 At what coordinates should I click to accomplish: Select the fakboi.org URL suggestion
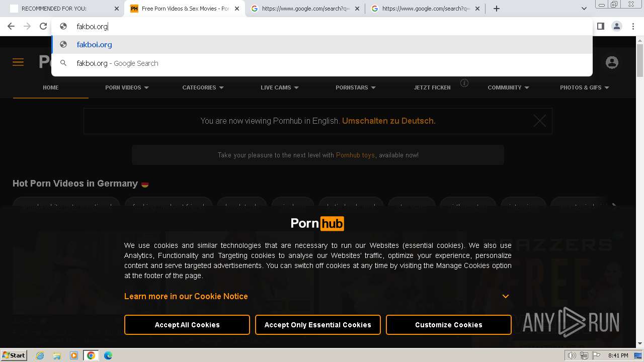(322, 44)
